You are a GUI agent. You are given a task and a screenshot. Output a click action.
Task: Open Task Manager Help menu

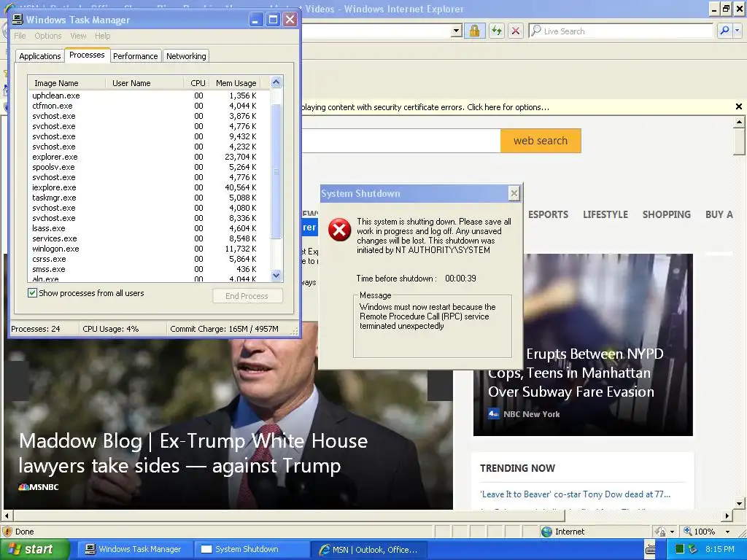click(102, 36)
